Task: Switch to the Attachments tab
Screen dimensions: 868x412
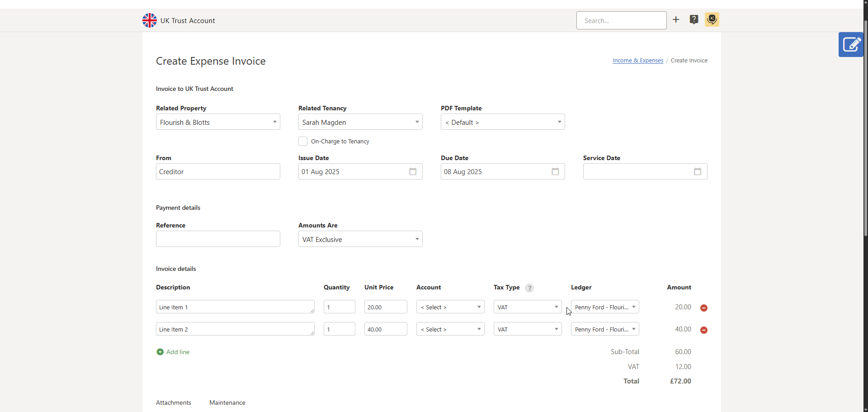Action: pyautogui.click(x=174, y=403)
